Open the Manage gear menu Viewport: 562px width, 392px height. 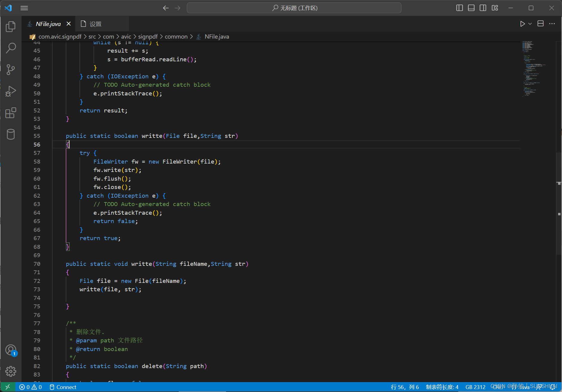coord(11,371)
